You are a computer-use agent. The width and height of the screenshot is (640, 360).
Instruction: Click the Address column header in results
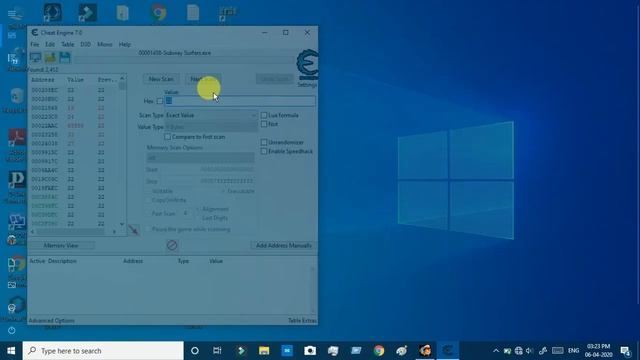(x=42, y=80)
